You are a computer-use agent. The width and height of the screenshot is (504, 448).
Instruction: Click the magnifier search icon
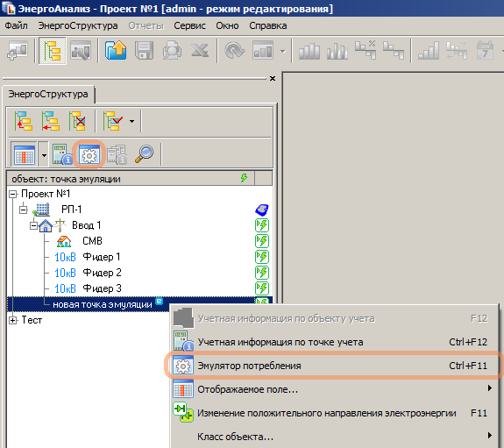(144, 154)
